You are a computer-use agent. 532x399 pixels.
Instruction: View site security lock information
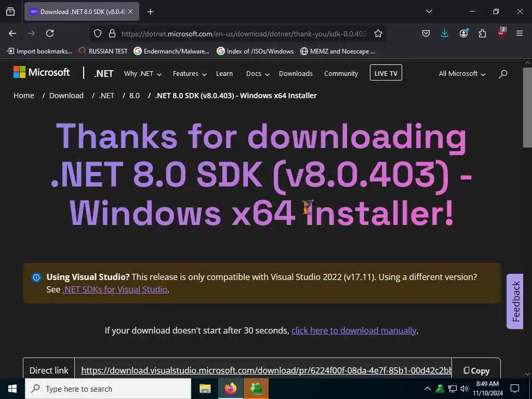112,33
